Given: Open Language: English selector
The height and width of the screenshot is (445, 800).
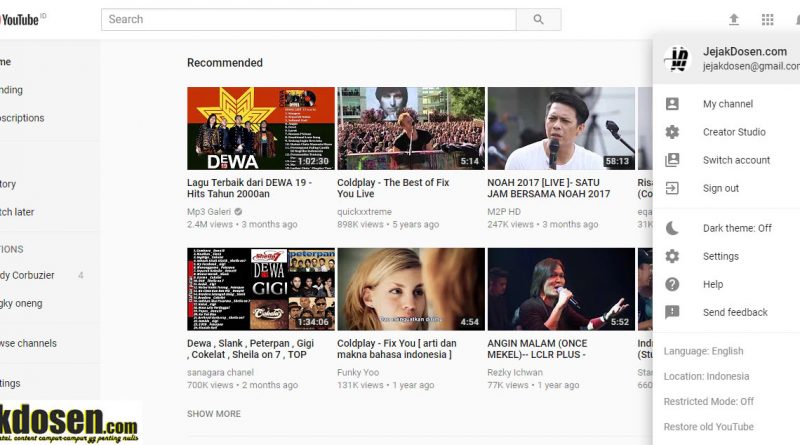Looking at the screenshot, I should 703,351.
